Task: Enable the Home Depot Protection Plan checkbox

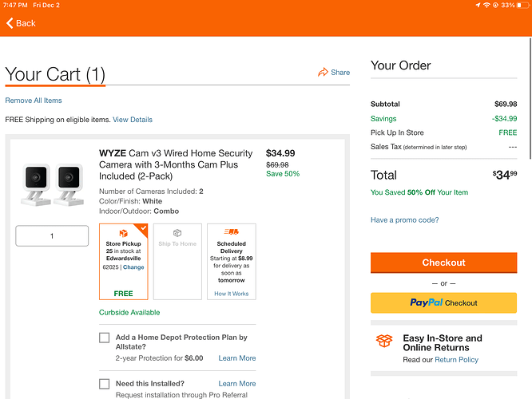Action: pos(105,338)
